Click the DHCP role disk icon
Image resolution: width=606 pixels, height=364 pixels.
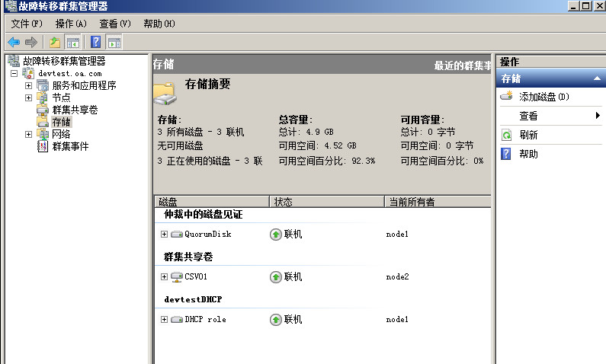177,320
